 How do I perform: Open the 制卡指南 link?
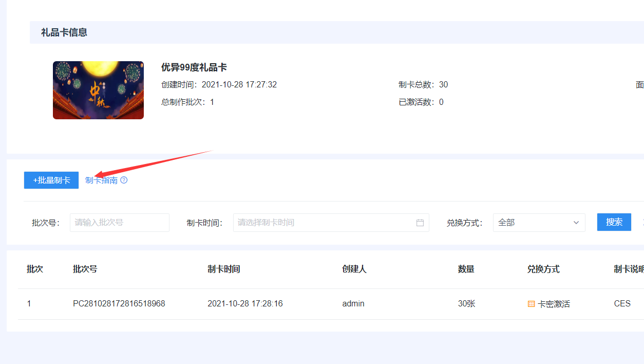click(x=101, y=180)
